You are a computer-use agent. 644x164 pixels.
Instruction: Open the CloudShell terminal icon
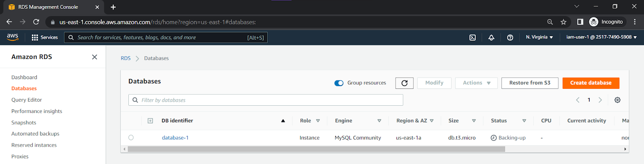[473, 37]
